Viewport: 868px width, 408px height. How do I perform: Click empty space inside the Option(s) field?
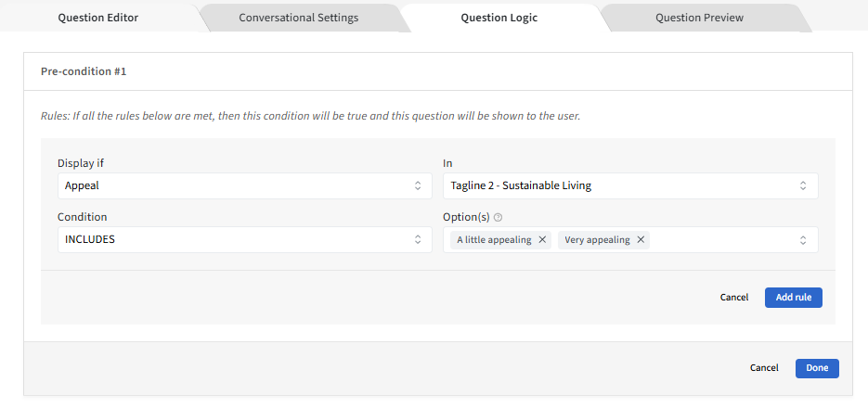(724, 240)
